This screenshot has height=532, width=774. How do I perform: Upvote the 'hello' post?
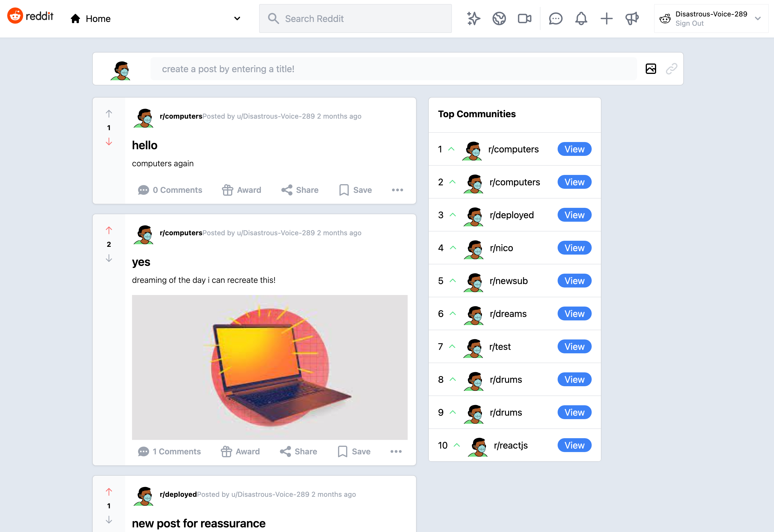pos(109,114)
